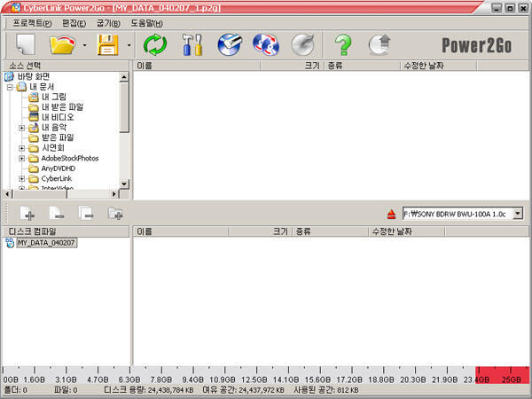Image resolution: width=532 pixels, height=399 pixels.
Task: Sort compilation by 크기 column
Action: 260,231
